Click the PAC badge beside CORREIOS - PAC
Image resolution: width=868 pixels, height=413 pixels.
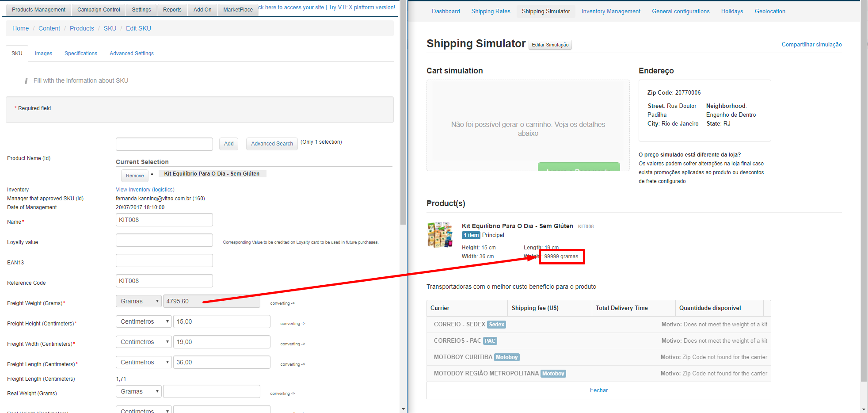[x=490, y=341]
